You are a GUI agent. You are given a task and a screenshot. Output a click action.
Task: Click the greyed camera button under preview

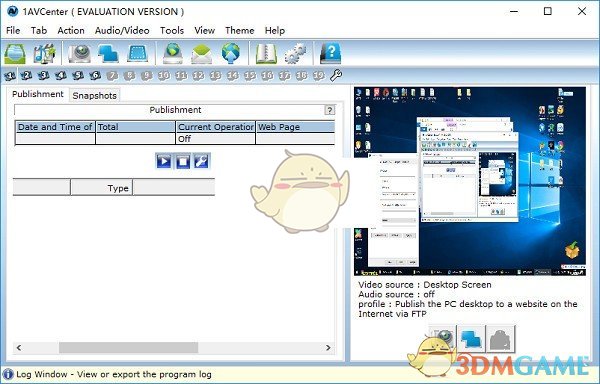[x=501, y=338]
